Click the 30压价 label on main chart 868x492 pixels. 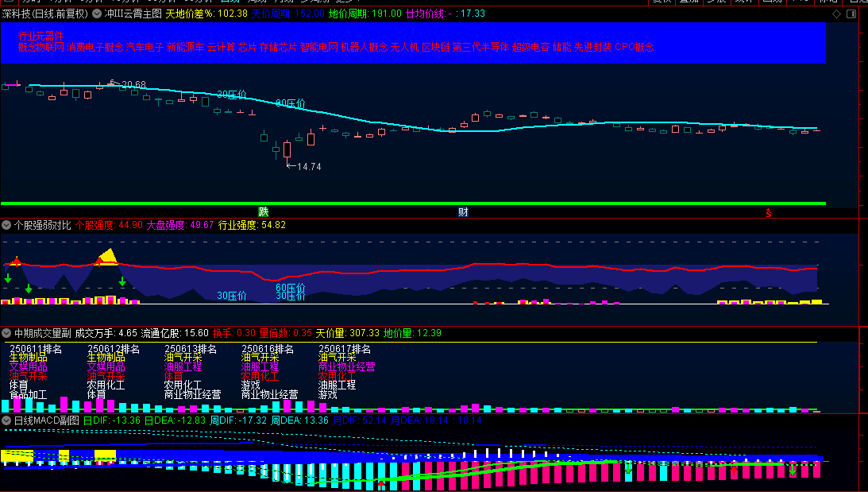(x=232, y=95)
